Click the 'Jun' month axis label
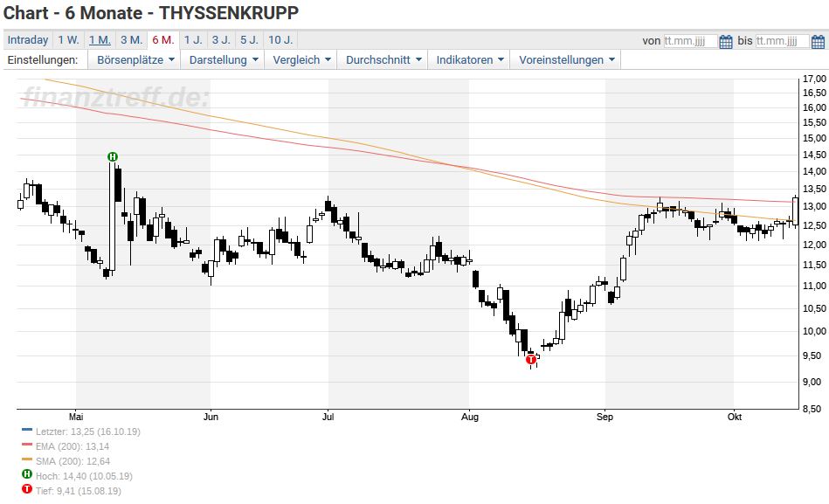 click(211, 417)
